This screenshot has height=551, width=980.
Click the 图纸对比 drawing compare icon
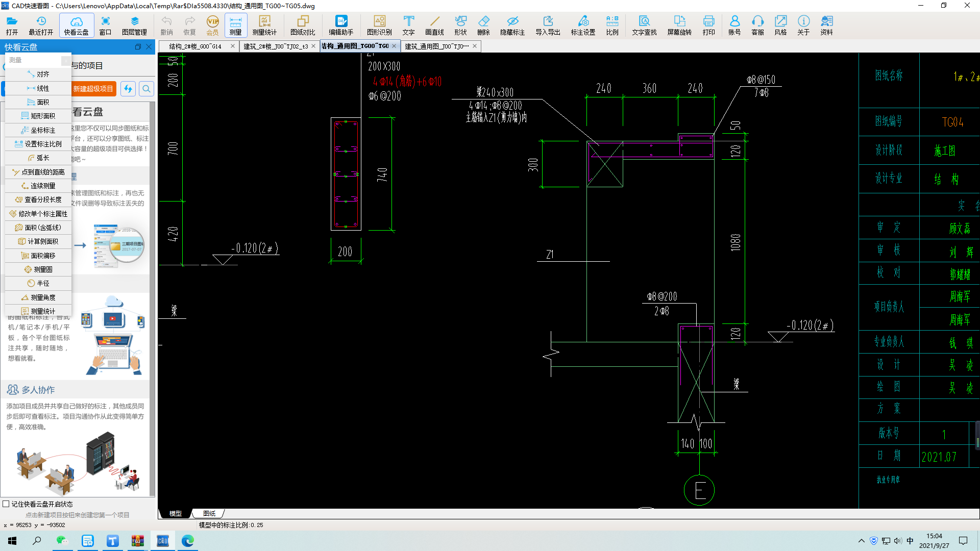303,25
